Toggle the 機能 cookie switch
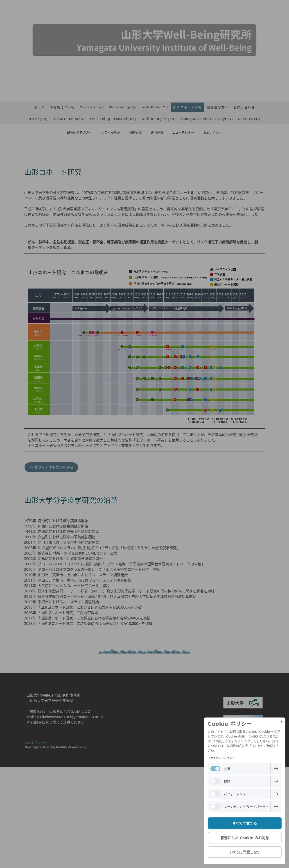 [215, 781]
